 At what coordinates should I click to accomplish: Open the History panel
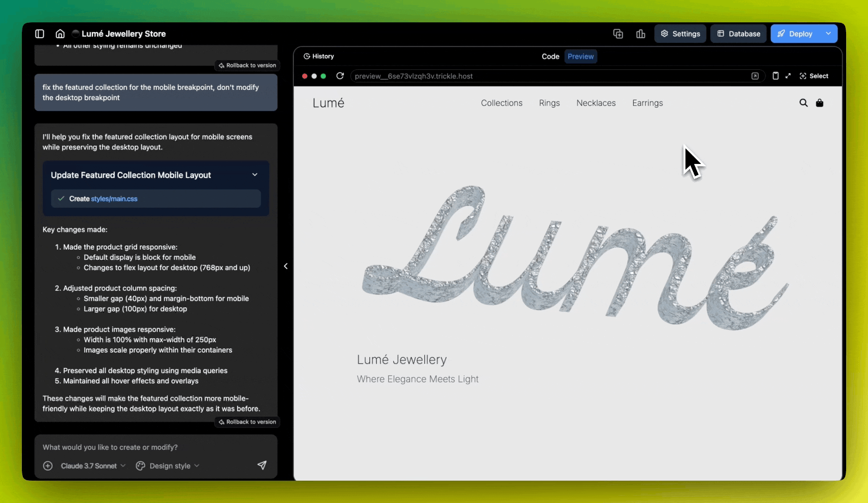click(x=319, y=56)
